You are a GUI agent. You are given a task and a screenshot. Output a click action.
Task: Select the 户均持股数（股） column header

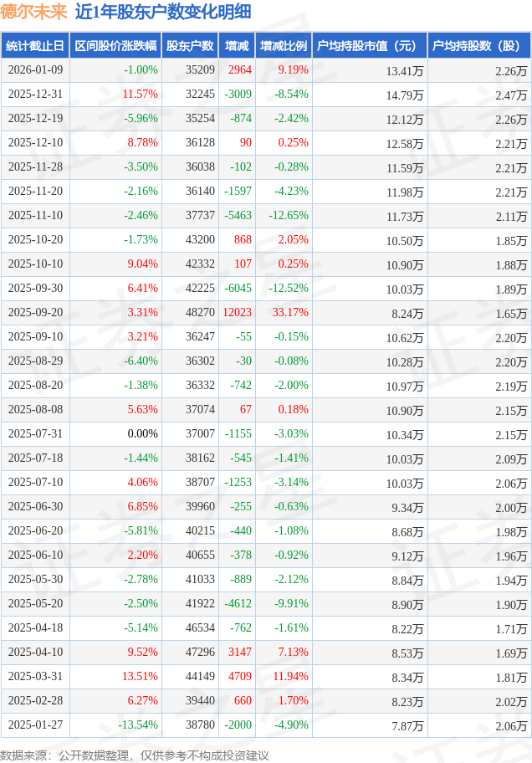(x=478, y=46)
